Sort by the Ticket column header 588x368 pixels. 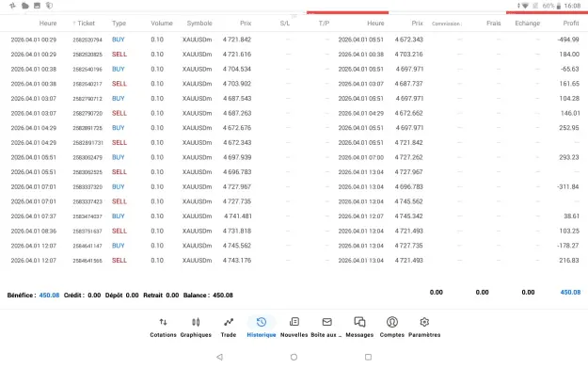coord(86,24)
